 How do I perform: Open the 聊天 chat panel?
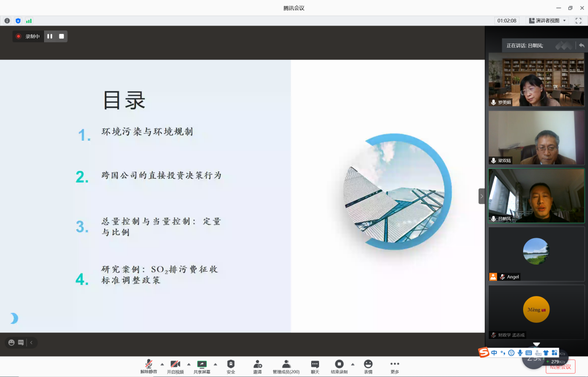[315, 364]
